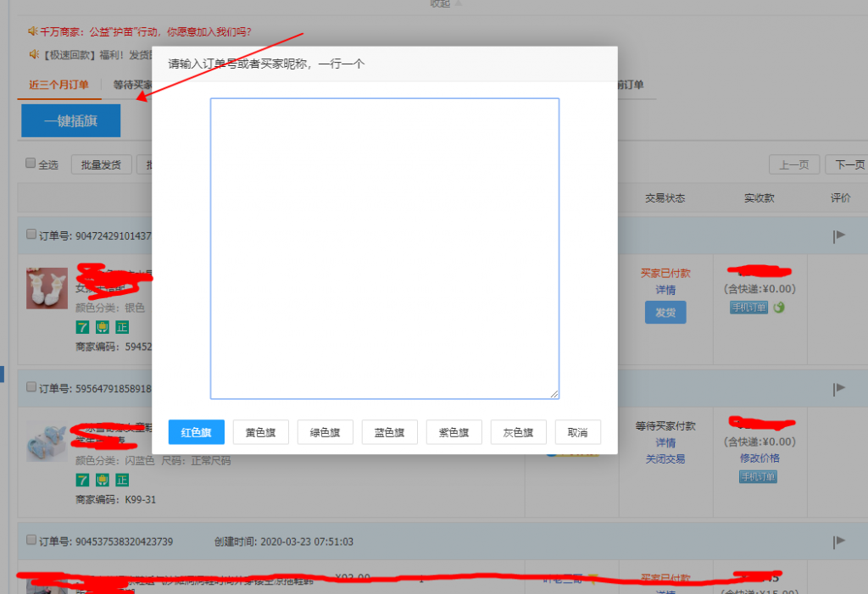This screenshot has height=594, width=868.
Task: Click the 商家编码: K99-31 text
Action: pos(115,500)
